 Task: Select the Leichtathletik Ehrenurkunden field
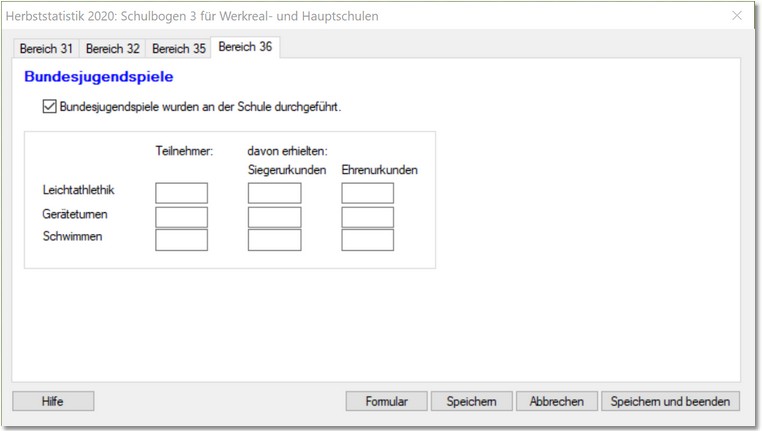coord(367,193)
